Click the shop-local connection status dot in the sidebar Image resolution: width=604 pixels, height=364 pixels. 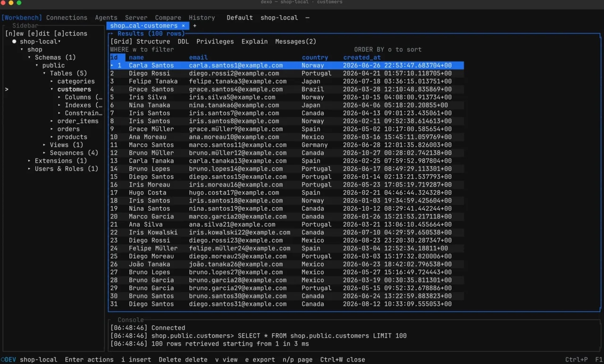click(x=14, y=41)
